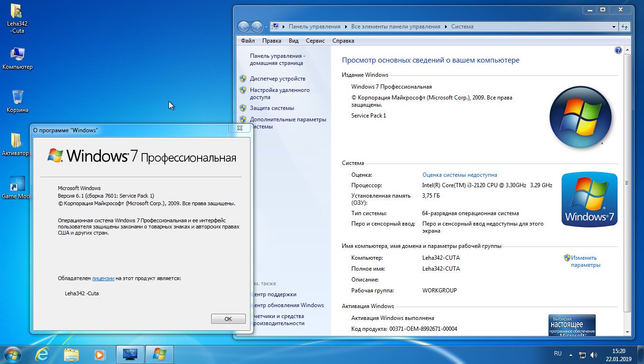Click the WORKGROUP value text
The image size is (644, 364).
(439, 291)
